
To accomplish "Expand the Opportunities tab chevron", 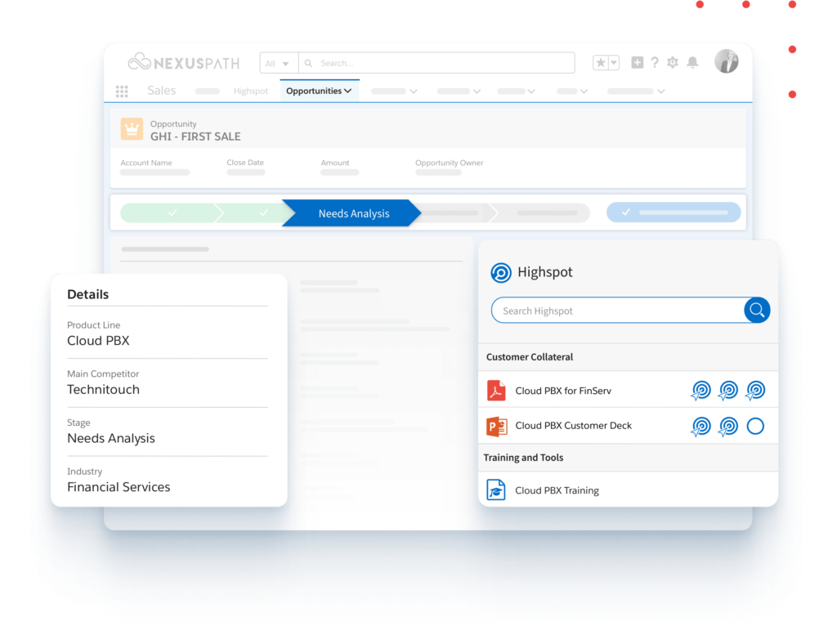I will (348, 91).
